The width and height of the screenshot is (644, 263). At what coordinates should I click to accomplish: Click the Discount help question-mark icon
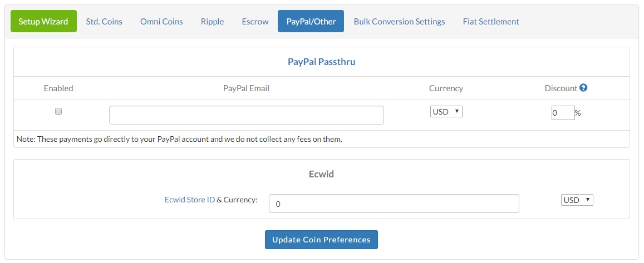click(583, 88)
